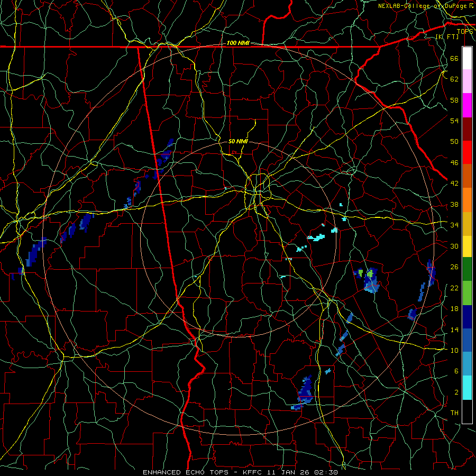The width and height of the screenshot is (476, 476).
Task: Click the '26' legend value
Action: (x=454, y=267)
